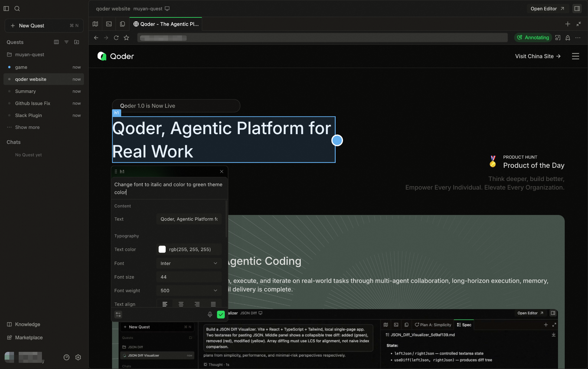Open the map view icon in tab bar

95,24
